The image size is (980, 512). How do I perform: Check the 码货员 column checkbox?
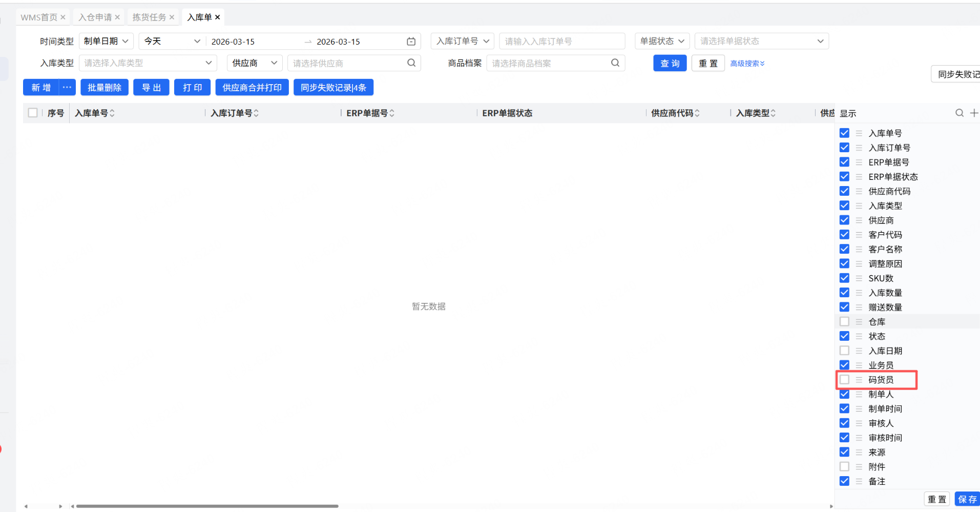click(x=845, y=380)
